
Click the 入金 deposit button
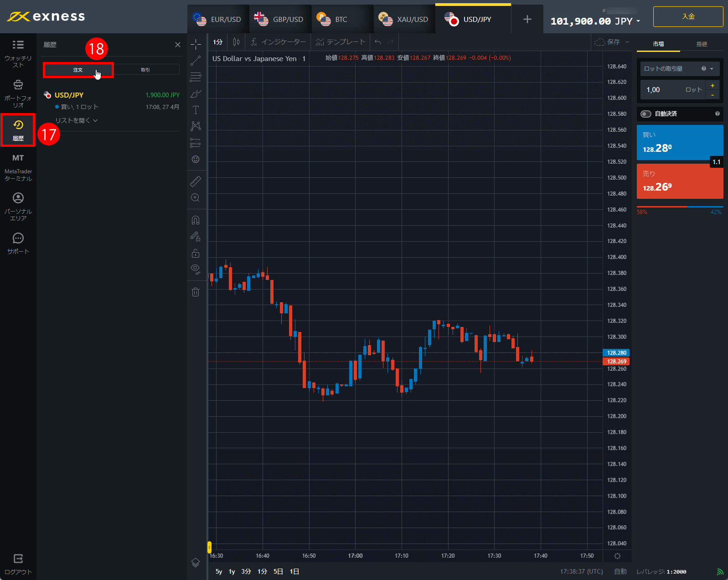tap(687, 17)
